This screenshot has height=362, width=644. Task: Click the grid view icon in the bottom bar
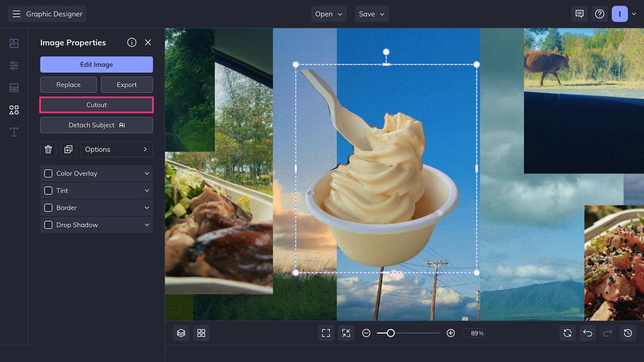coord(201,333)
